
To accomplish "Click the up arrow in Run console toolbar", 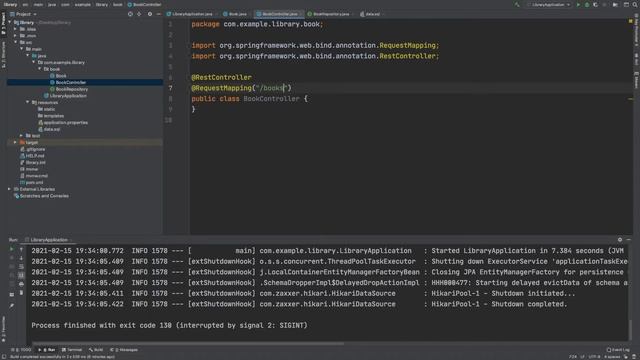I will (21, 249).
